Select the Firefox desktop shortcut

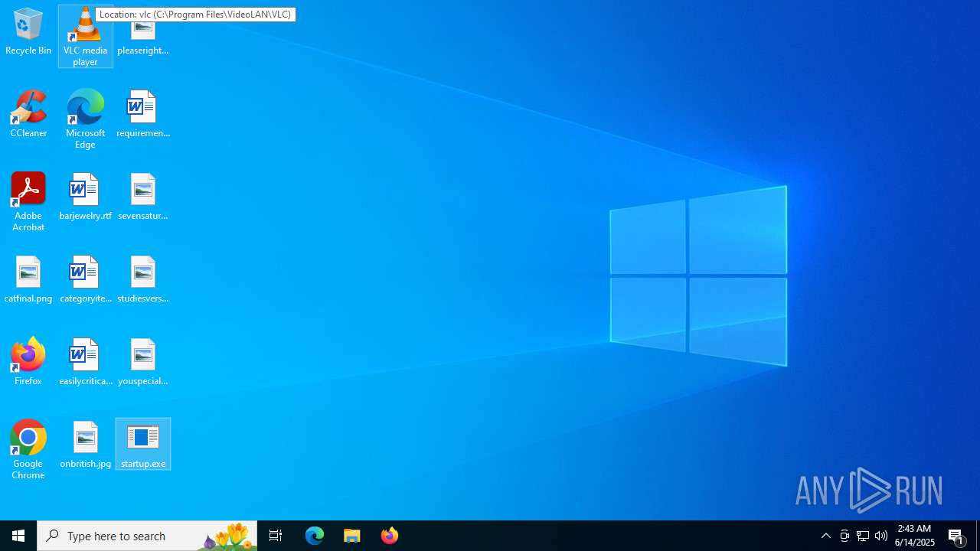tap(28, 363)
